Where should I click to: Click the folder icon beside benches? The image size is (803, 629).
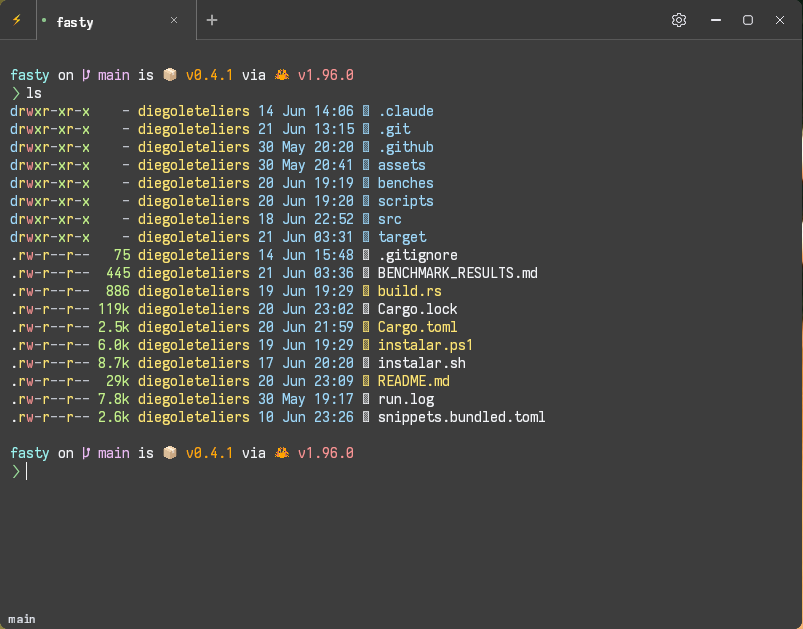pos(366,183)
